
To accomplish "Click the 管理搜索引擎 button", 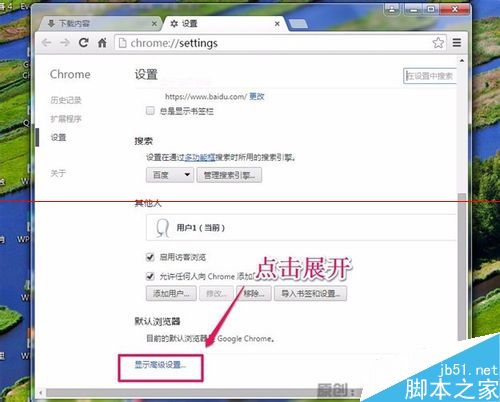I will (229, 175).
